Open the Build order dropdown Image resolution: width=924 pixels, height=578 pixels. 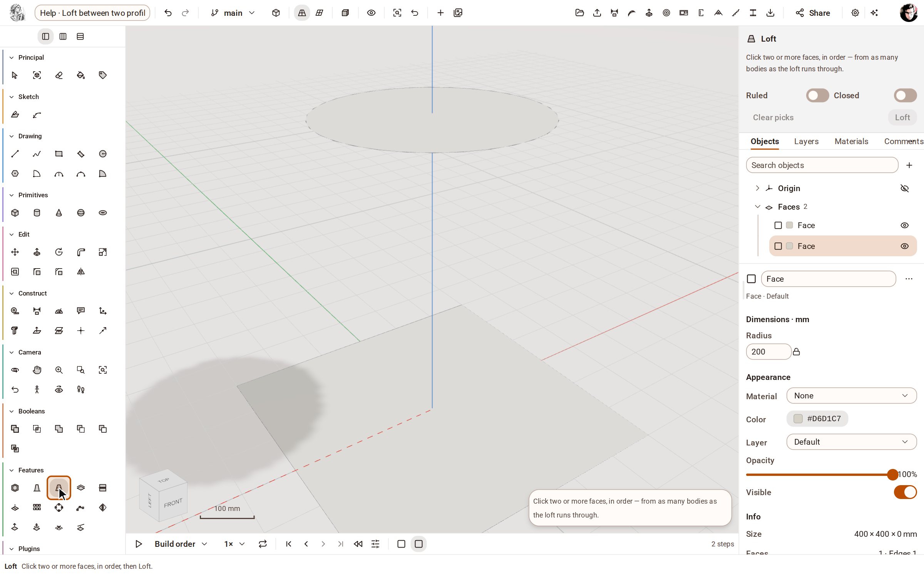(181, 544)
